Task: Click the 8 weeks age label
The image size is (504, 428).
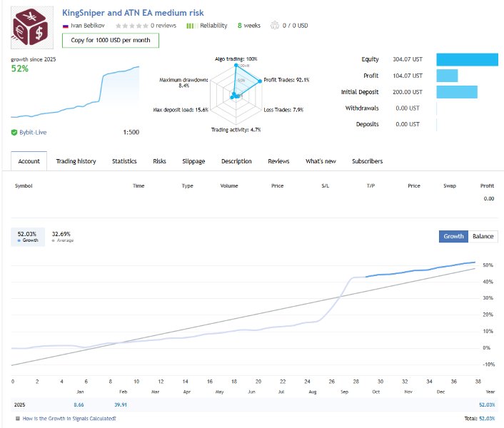Action: (x=249, y=26)
